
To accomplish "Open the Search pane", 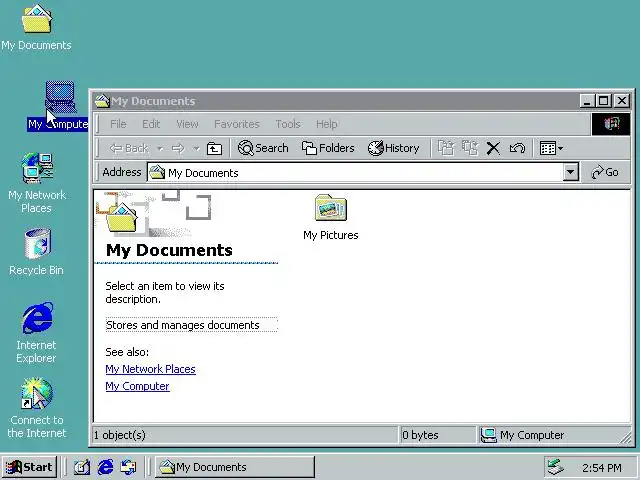I will (x=263, y=148).
